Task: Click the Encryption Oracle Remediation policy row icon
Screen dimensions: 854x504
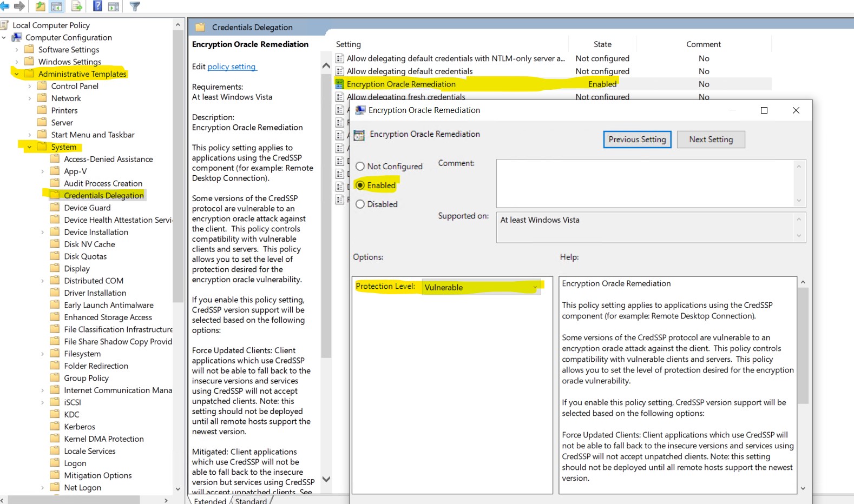Action: (x=340, y=84)
